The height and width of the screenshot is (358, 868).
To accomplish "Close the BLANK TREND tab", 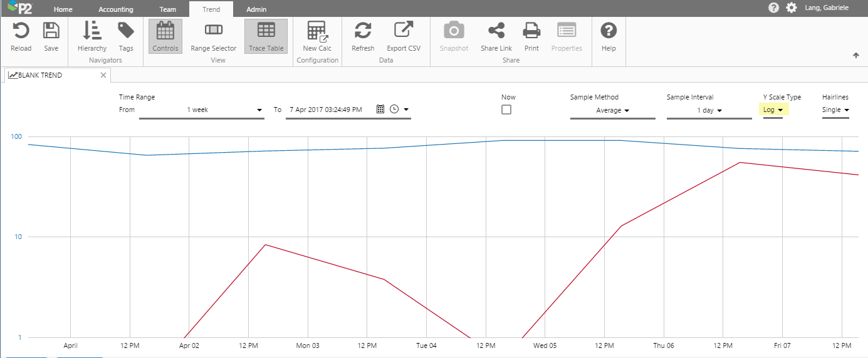I will tap(104, 75).
